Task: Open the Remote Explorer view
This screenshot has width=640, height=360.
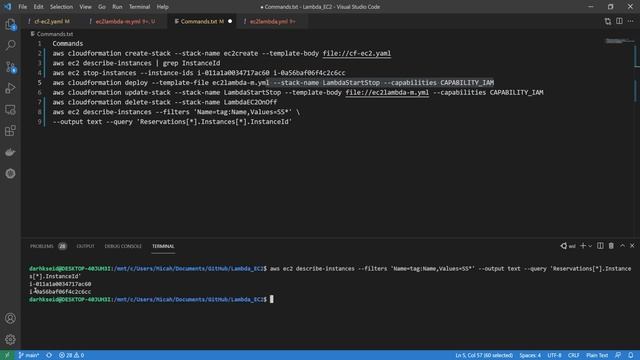Action: (x=10, y=109)
